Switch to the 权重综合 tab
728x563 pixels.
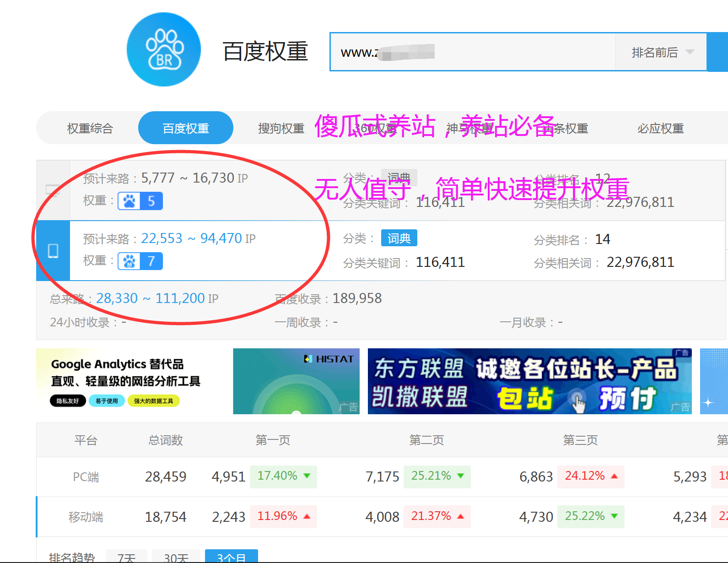(x=90, y=129)
